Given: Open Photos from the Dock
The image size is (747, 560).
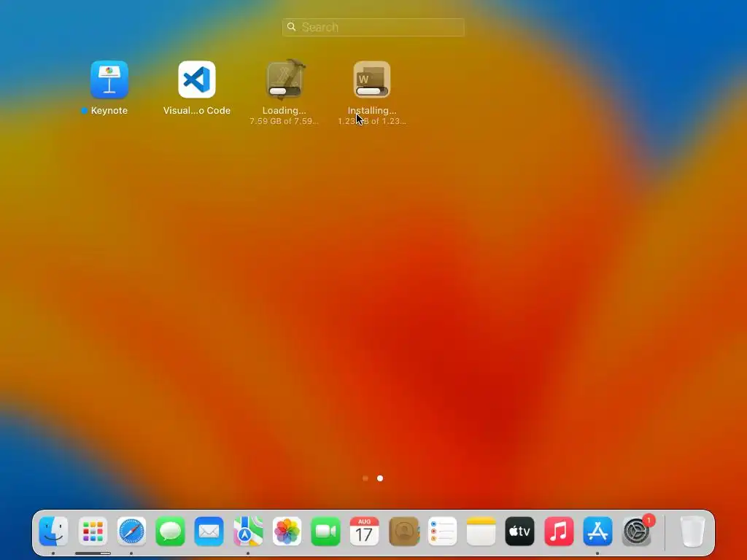Looking at the screenshot, I should coord(287,531).
